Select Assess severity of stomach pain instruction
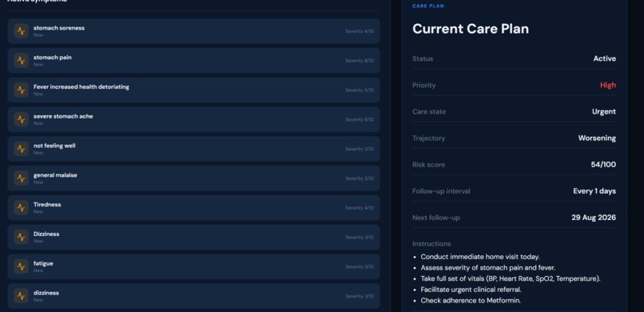 pos(488,268)
